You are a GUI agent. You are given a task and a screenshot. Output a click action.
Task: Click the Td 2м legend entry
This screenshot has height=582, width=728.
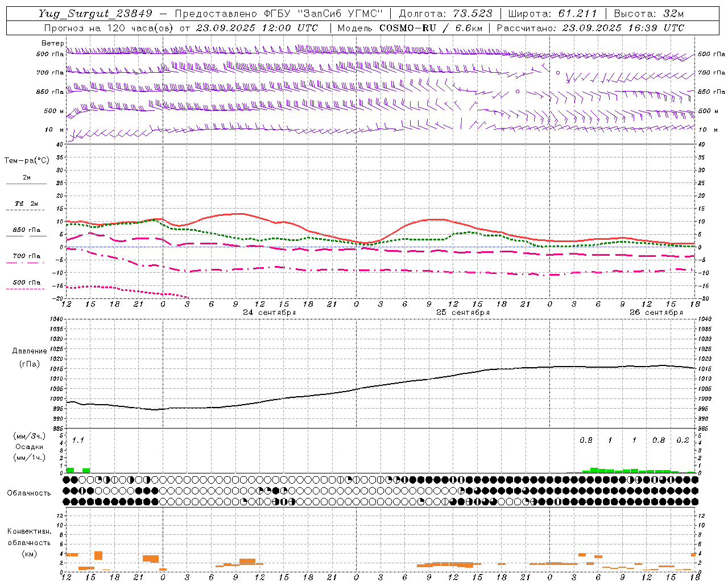coord(26,203)
